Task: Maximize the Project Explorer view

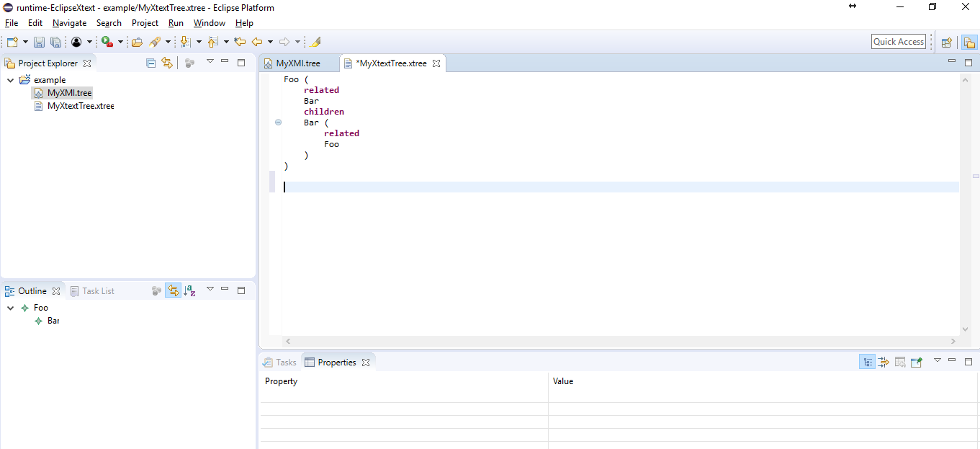Action: [x=241, y=63]
